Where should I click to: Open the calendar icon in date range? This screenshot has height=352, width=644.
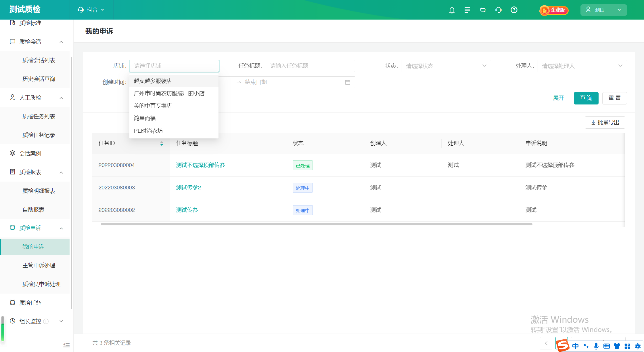pyautogui.click(x=348, y=82)
